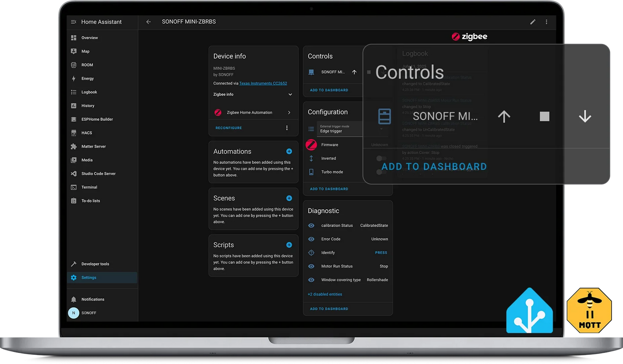Expand the Zigbee info section
623x364 pixels.
coord(290,95)
